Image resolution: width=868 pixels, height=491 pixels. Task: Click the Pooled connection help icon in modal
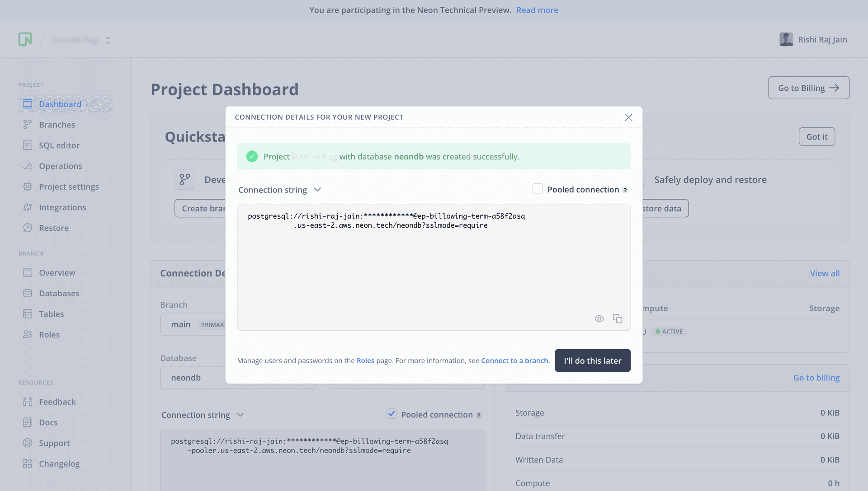click(625, 190)
